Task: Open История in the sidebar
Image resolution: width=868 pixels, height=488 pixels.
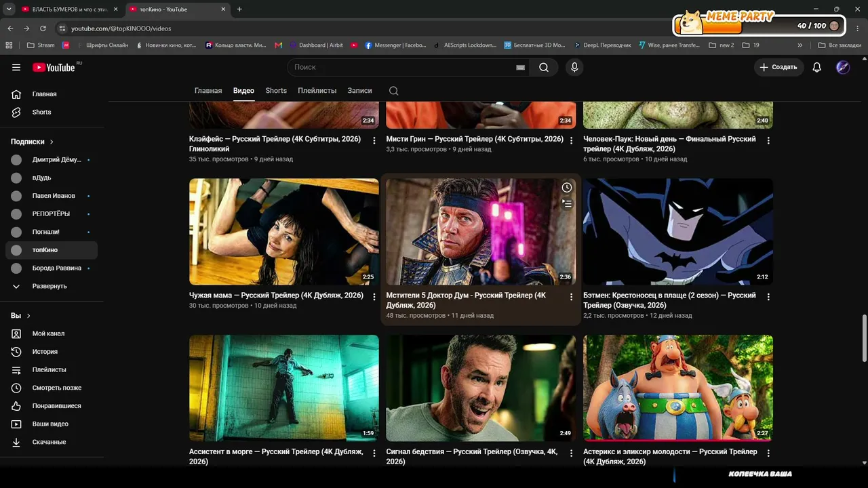Action: click(52, 352)
